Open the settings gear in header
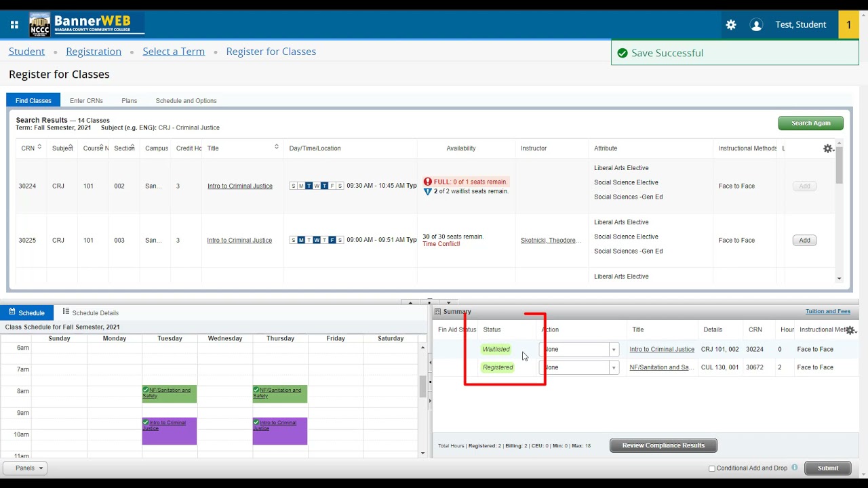The height and width of the screenshot is (488, 868). coord(731,25)
